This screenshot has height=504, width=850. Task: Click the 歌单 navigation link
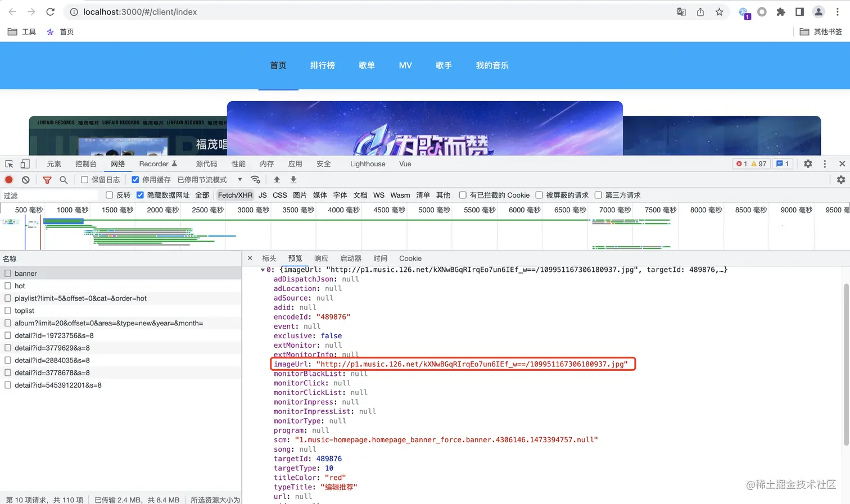click(367, 66)
